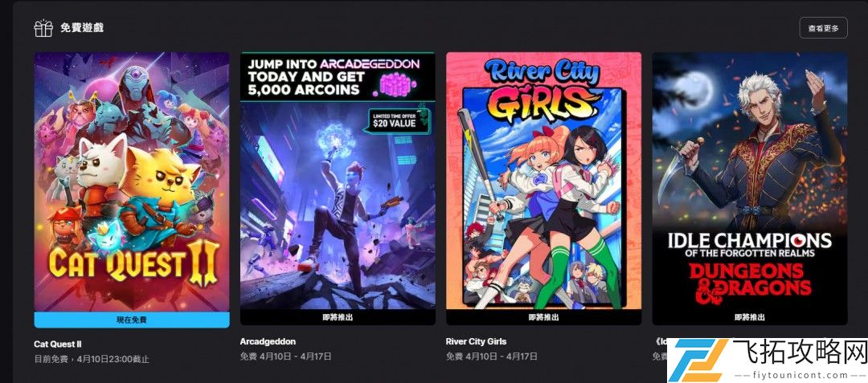
Task: Click Arcadgeddon's 免費 4月10日 - 4月17日 date text
Action: tap(285, 357)
